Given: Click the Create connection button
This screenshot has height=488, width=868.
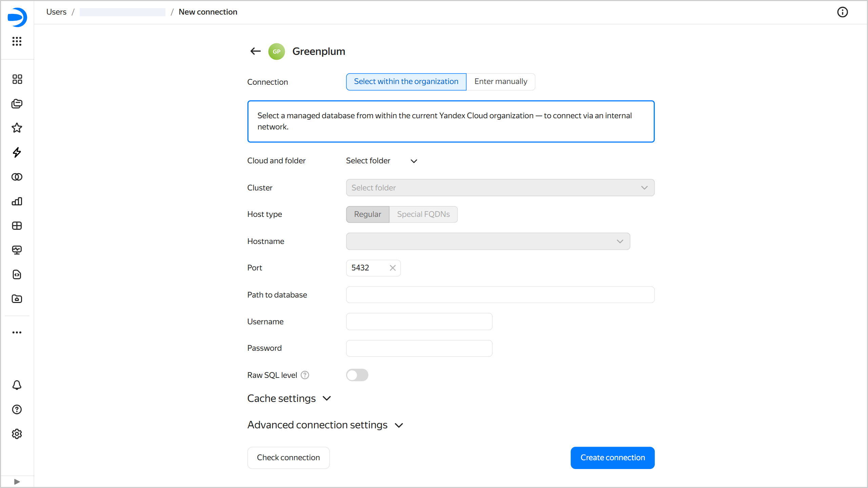Looking at the screenshot, I should [613, 458].
